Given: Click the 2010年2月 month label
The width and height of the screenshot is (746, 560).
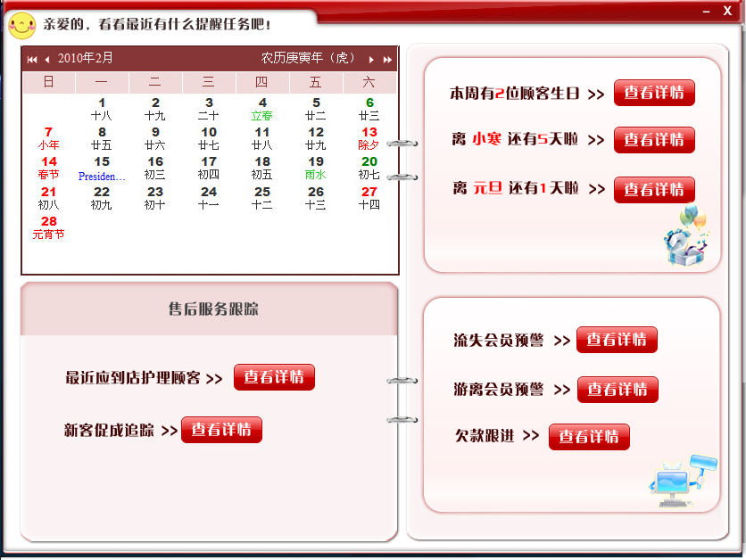Looking at the screenshot, I should point(86,59).
